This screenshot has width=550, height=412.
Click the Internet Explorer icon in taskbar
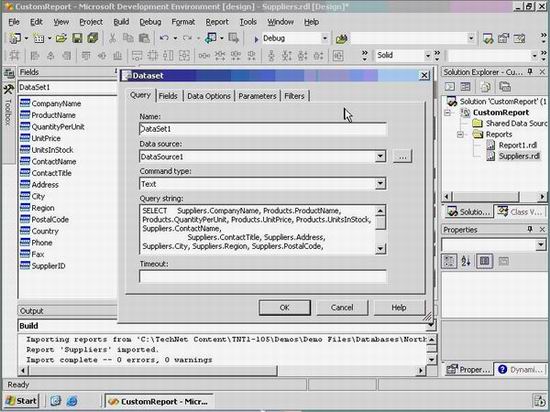(72, 401)
